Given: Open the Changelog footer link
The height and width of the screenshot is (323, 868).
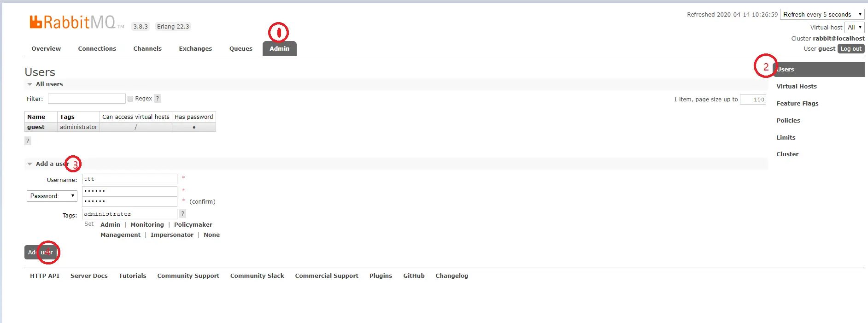Looking at the screenshot, I should tap(452, 276).
